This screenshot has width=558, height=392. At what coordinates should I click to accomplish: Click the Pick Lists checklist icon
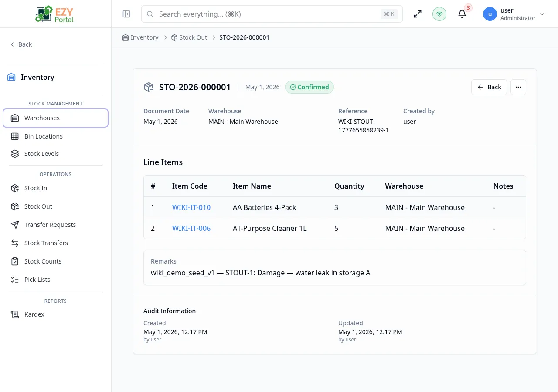click(x=15, y=280)
